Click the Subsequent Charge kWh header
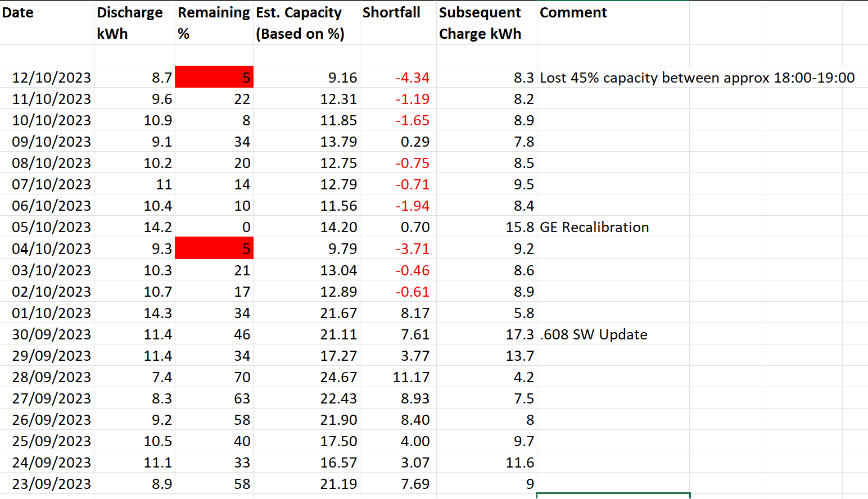Image resolution: width=868 pixels, height=499 pixels. 487,23
